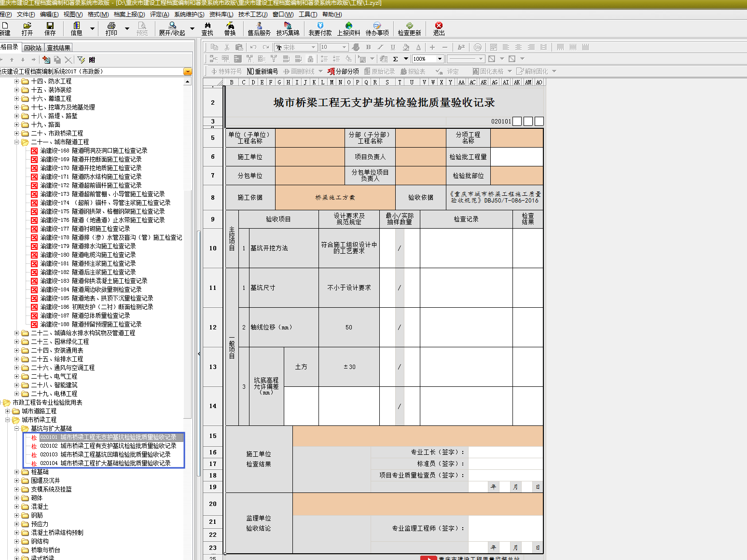Viewport: 747px width, 560px height.
Task: Click the 分部分项 button
Action: 343,71
